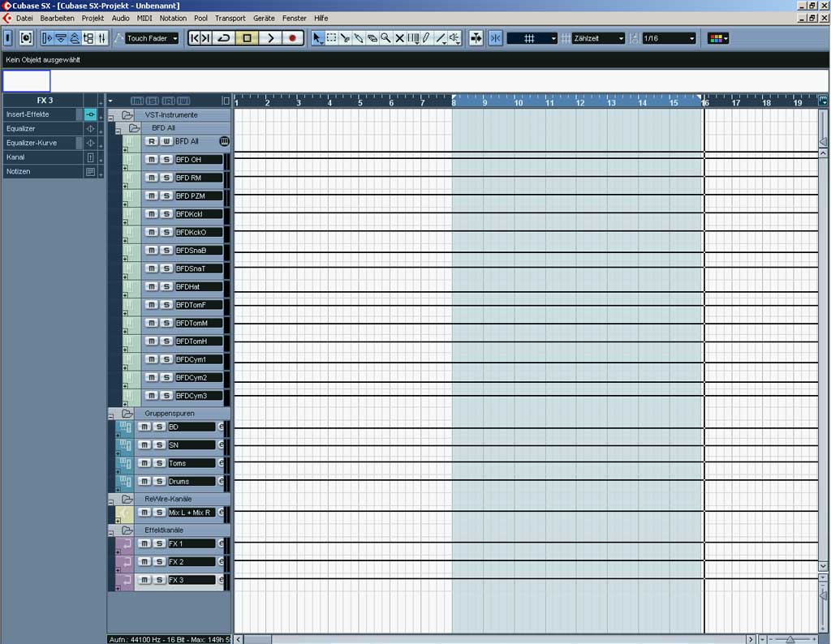831x644 pixels.
Task: Solo the BFDHat track
Action: (x=166, y=286)
